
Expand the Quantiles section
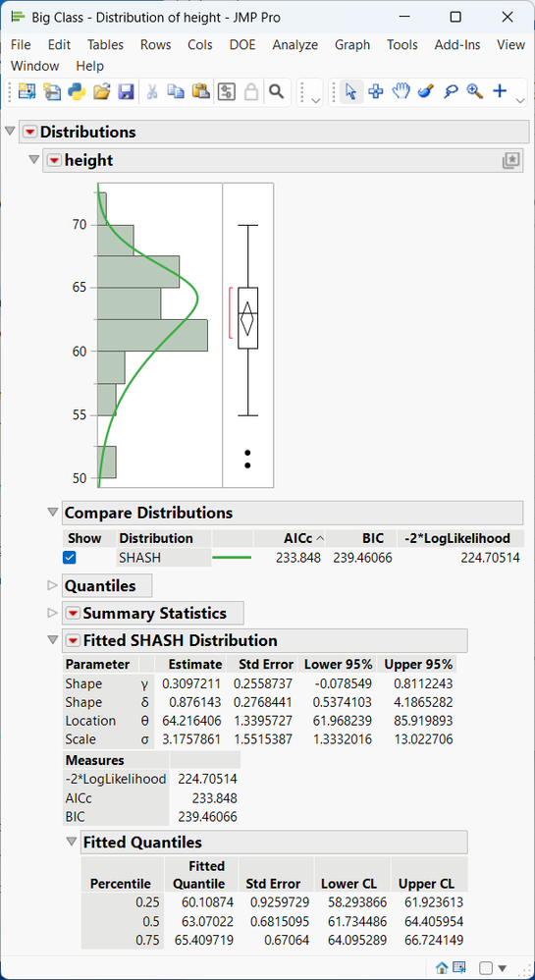click(52, 585)
